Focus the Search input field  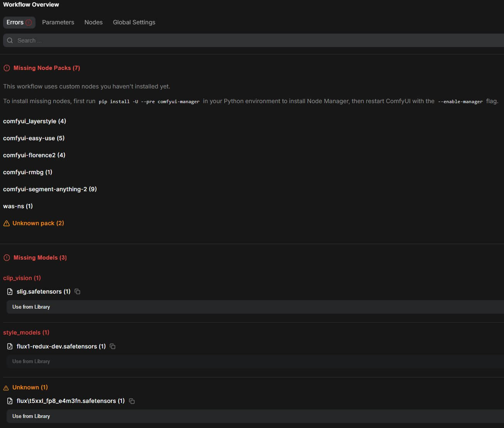tap(254, 41)
